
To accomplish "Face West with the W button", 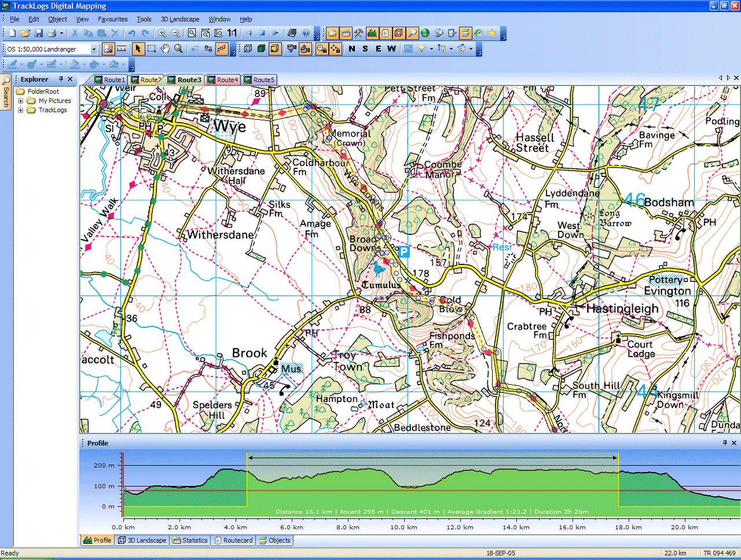I will click(392, 49).
